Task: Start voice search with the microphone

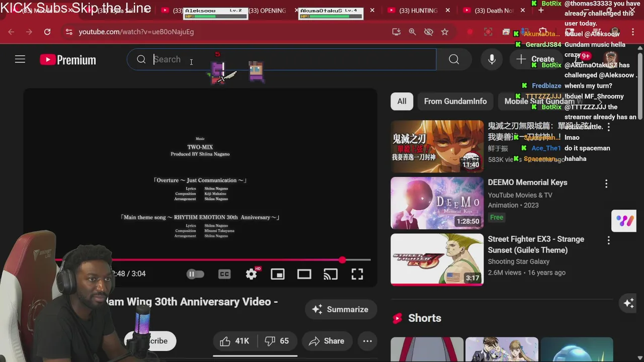Action: [492, 59]
